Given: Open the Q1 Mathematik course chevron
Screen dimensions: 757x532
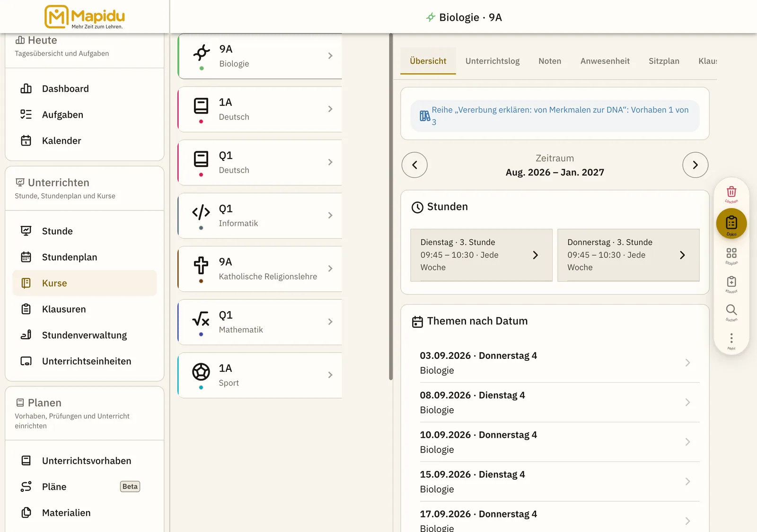Looking at the screenshot, I should click(330, 322).
